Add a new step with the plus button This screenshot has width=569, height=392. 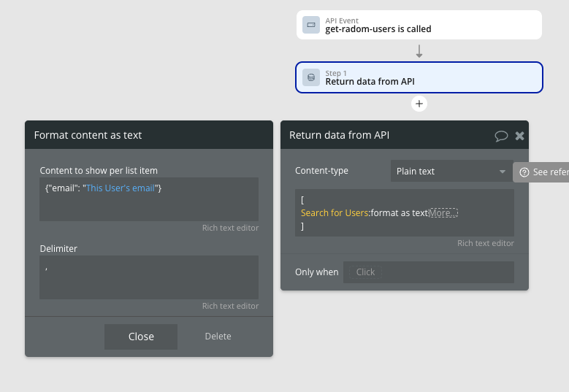click(419, 104)
